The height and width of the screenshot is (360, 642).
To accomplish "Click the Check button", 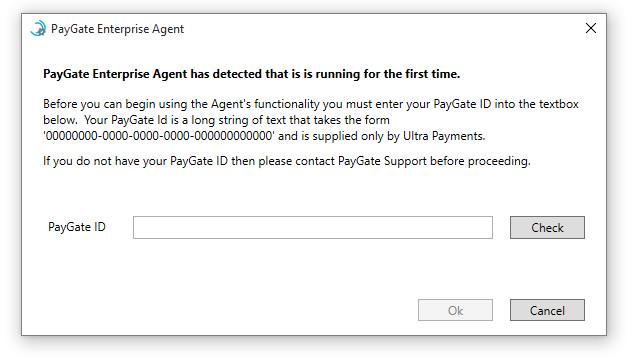I will pyautogui.click(x=547, y=227).
